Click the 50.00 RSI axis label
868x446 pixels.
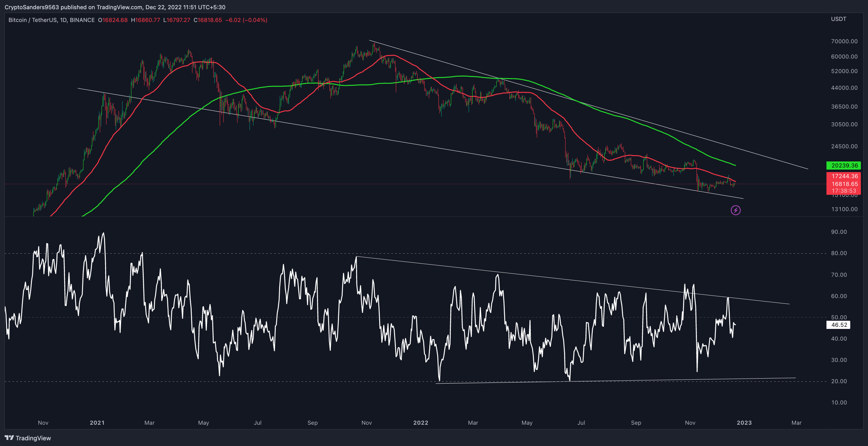coord(839,318)
